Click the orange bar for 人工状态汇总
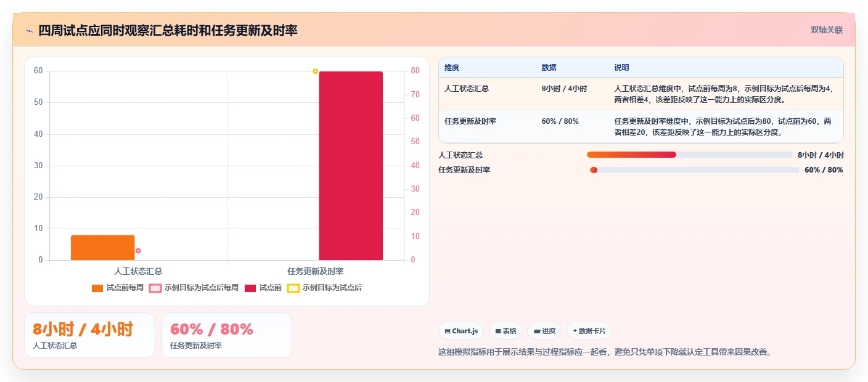 (x=103, y=248)
